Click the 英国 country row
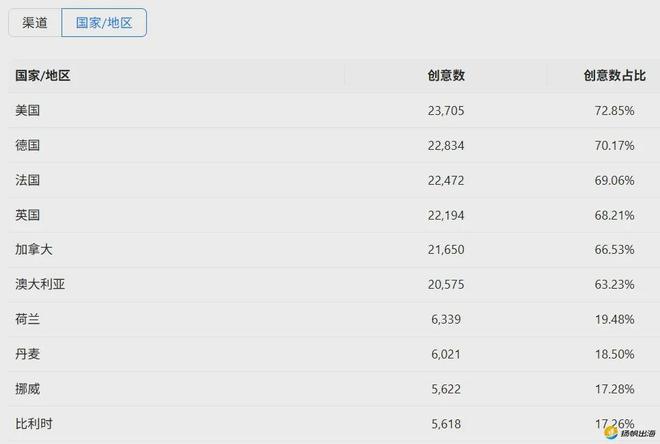 (x=27, y=215)
